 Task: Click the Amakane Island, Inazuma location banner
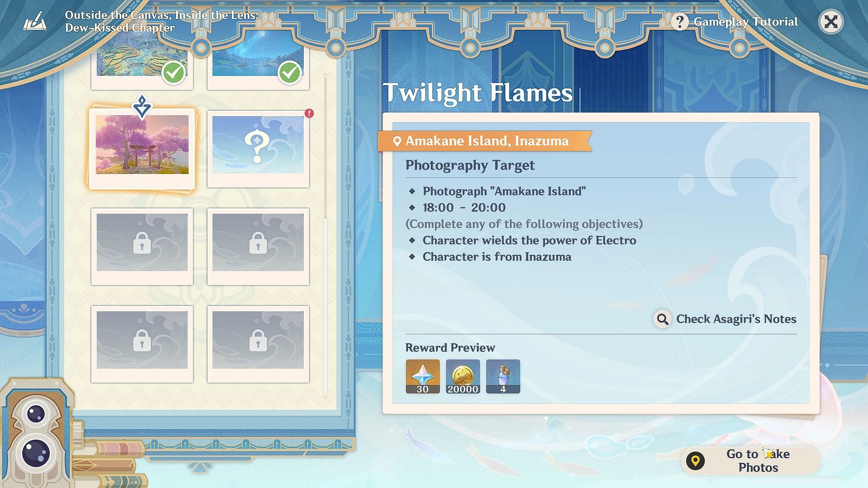(485, 141)
